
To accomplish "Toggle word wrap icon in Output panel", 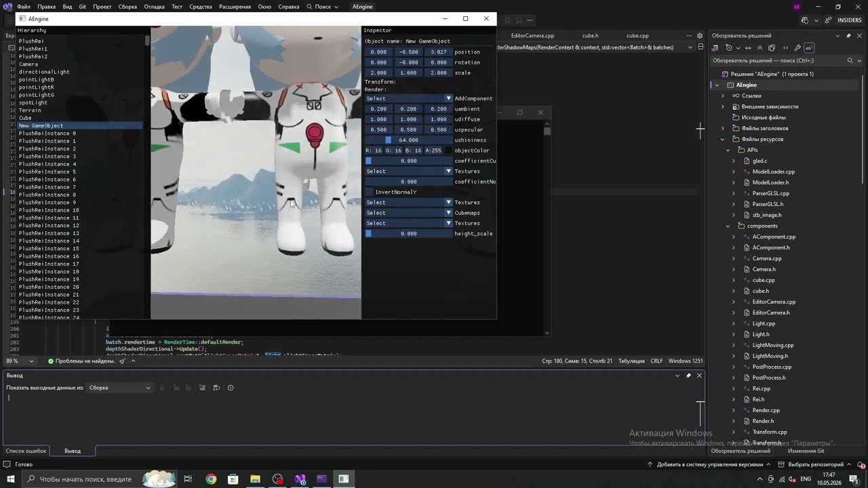I will (216, 388).
